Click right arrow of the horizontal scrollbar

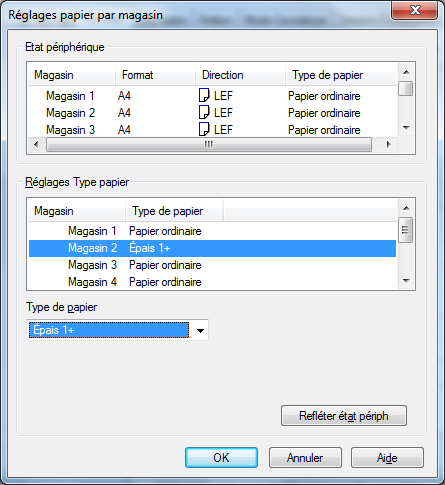(388, 144)
